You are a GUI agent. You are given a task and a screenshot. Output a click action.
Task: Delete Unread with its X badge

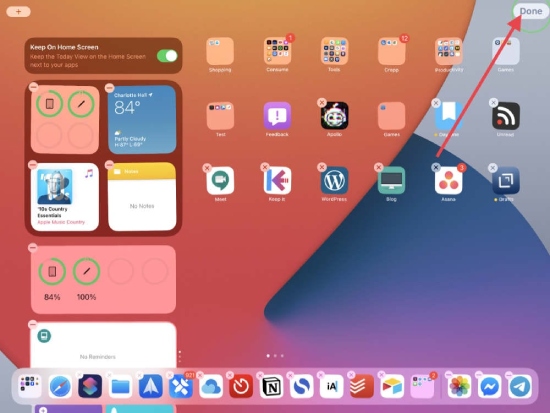(493, 102)
